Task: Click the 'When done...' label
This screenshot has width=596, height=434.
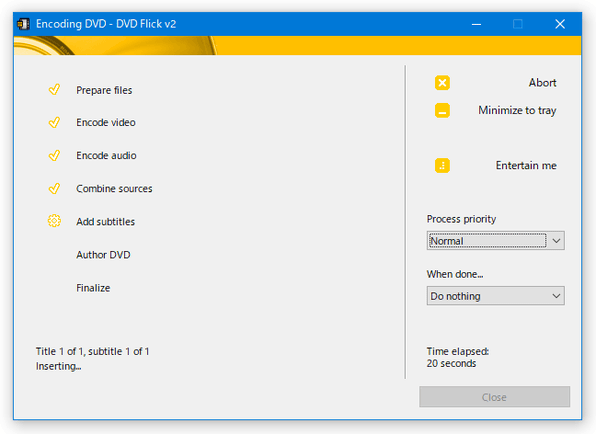Action: click(455, 274)
